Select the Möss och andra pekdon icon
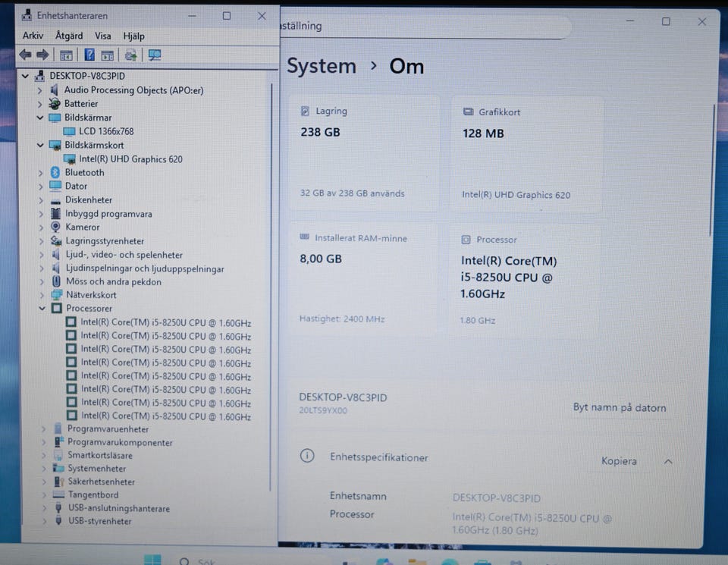 [56, 281]
